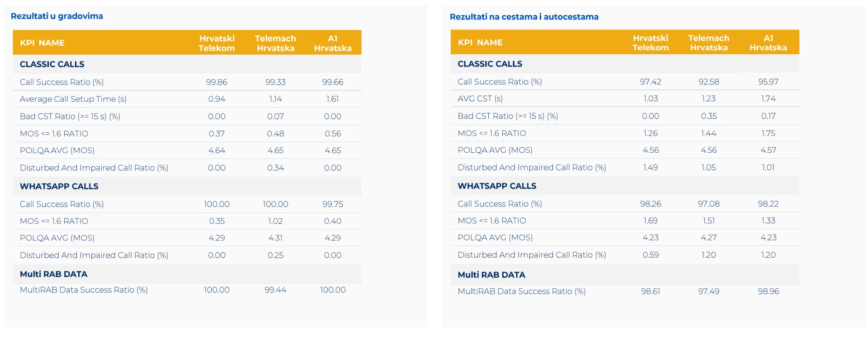Viewport: 868px width, 348px height.
Task: Select the 0.94 call setup time value
Action: click(217, 99)
